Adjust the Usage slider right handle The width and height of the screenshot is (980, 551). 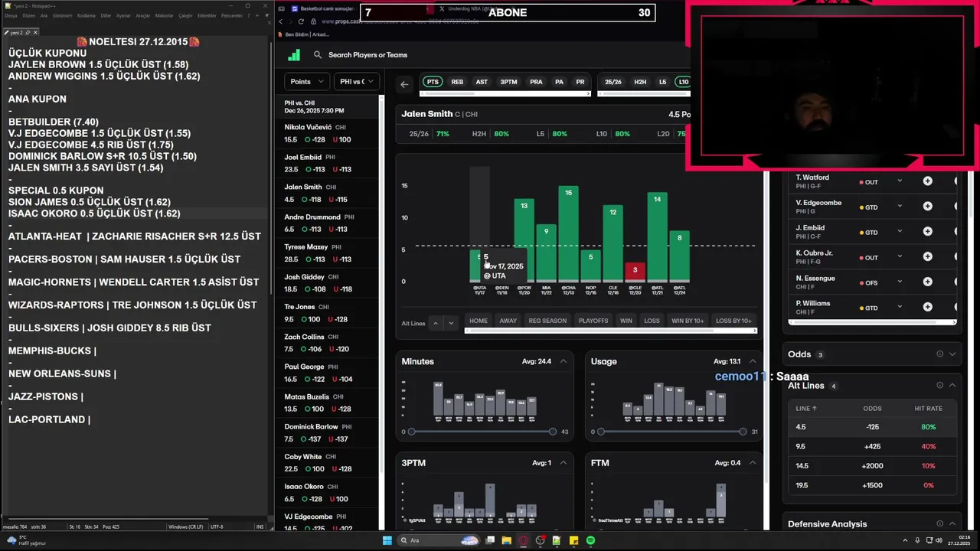(x=743, y=432)
